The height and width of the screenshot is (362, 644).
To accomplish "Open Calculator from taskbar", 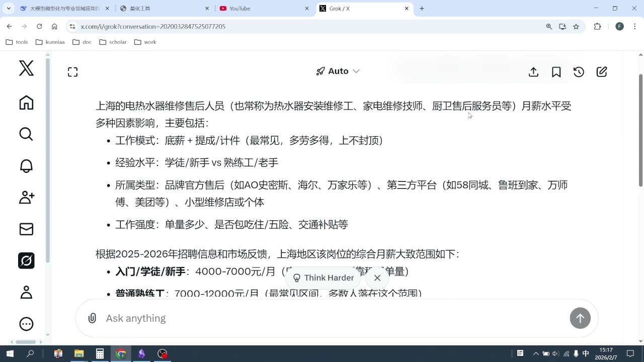I will tap(100, 353).
